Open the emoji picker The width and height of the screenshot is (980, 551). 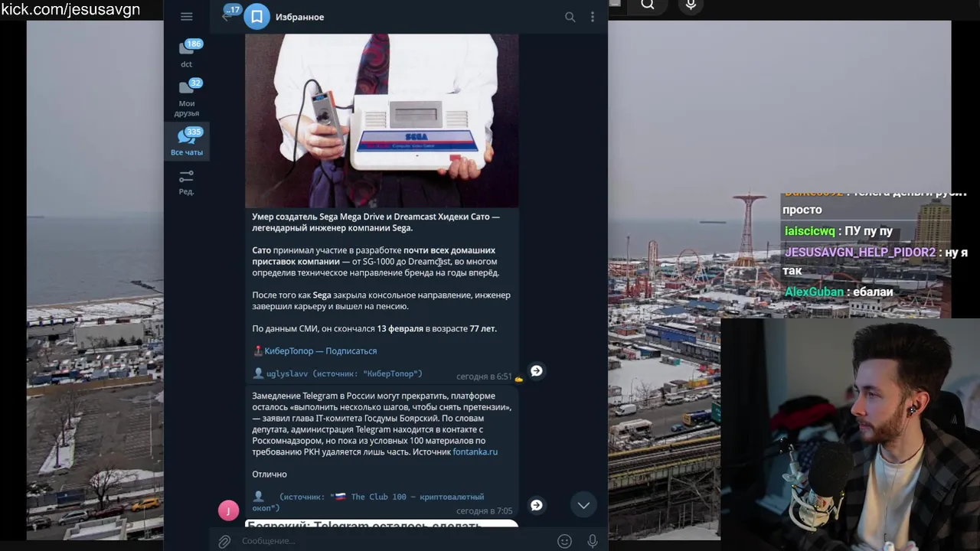pyautogui.click(x=564, y=541)
